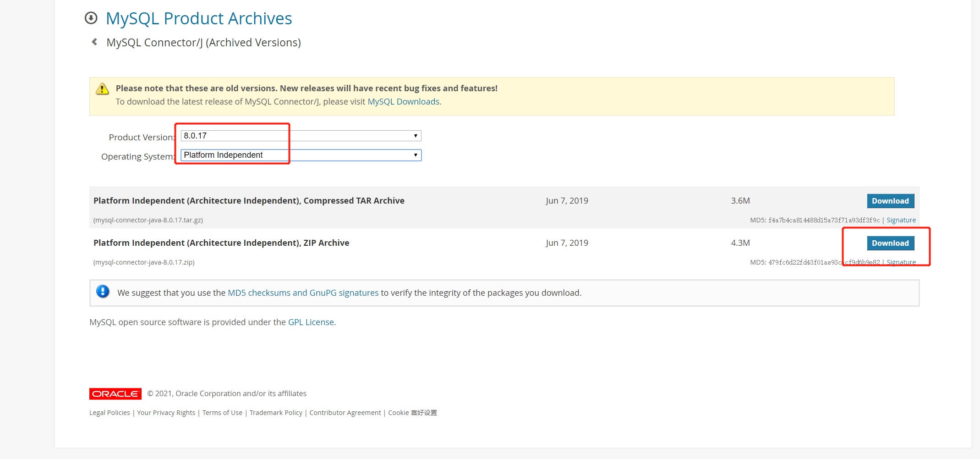Click Jun 7, 2019 date in TAR row
Image resolution: width=980 pixels, height=459 pixels.
pyautogui.click(x=567, y=201)
